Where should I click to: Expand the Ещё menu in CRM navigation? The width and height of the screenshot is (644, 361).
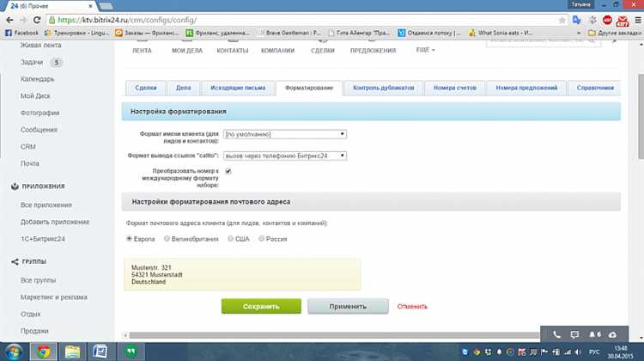pyautogui.click(x=425, y=50)
